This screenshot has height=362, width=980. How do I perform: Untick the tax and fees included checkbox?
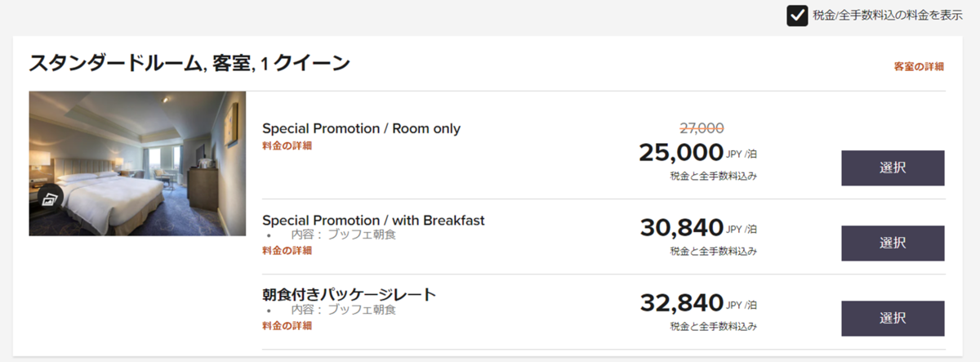coord(797,16)
